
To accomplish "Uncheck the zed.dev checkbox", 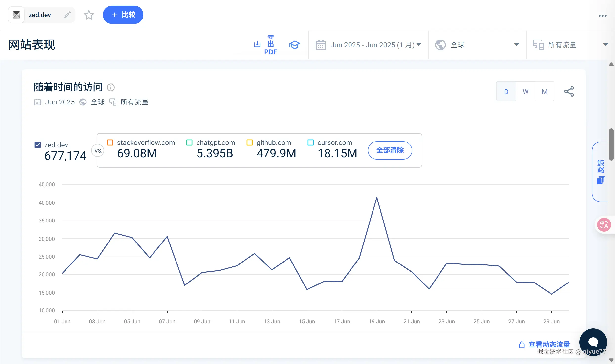I will [38, 145].
